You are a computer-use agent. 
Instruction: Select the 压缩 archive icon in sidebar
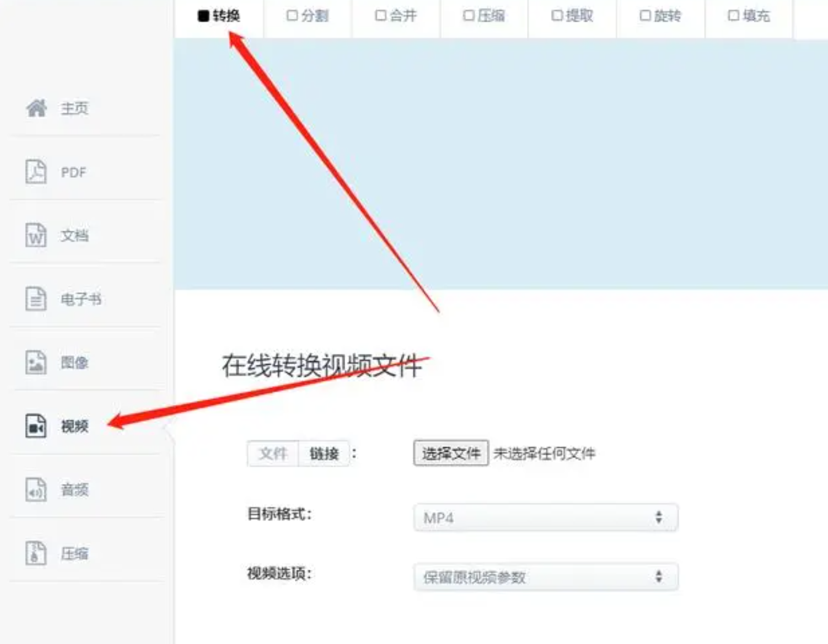click(36, 553)
